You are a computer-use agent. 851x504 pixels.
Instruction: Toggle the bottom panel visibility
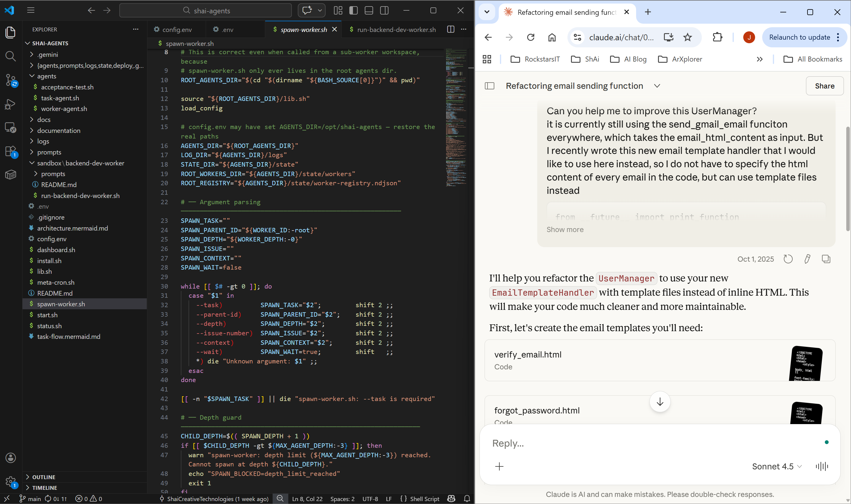pos(369,10)
